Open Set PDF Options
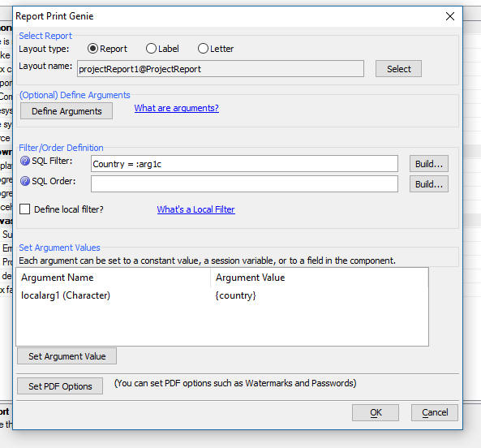 click(60, 386)
